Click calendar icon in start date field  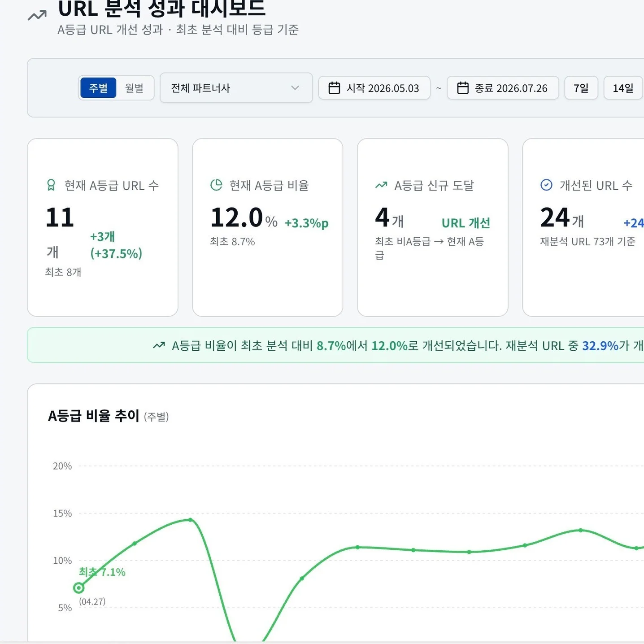pyautogui.click(x=334, y=88)
